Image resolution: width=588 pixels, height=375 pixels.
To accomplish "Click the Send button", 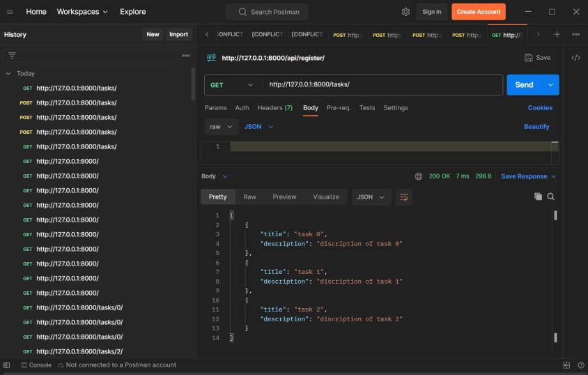I will [x=524, y=85].
